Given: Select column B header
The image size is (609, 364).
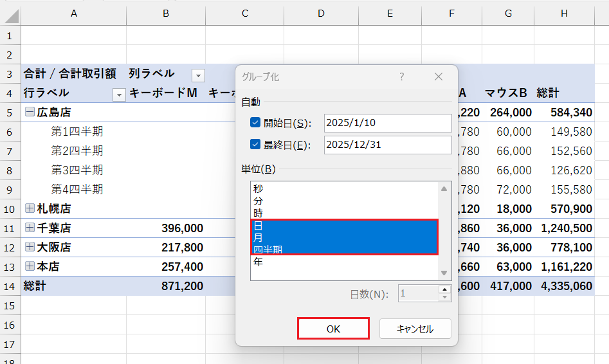Looking at the screenshot, I should click(166, 14).
